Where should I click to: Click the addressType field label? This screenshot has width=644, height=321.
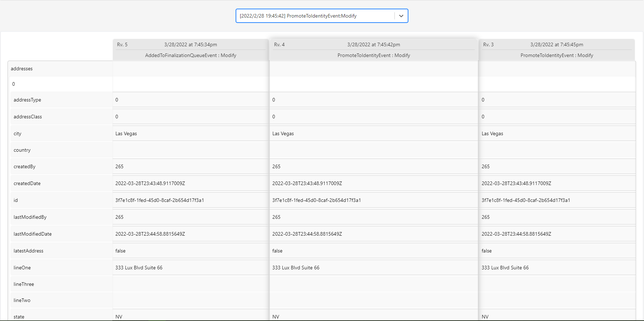(x=27, y=100)
